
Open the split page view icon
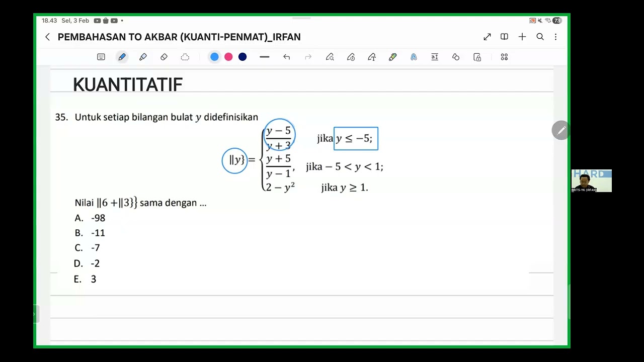[504, 37]
